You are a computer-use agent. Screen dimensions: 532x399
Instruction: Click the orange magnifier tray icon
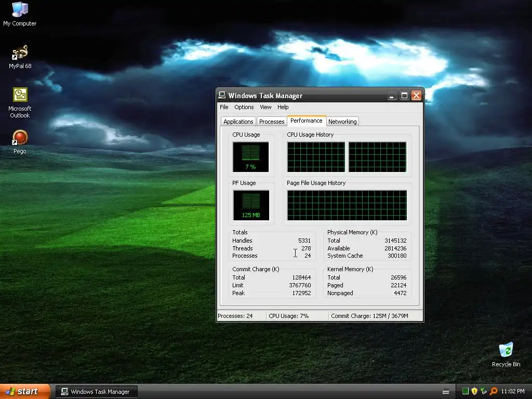pyautogui.click(x=494, y=391)
